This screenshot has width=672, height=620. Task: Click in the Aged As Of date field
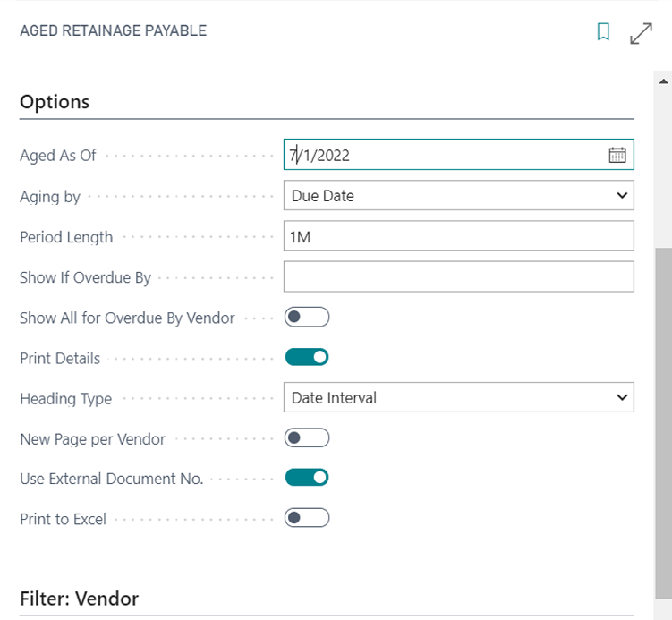tap(446, 154)
